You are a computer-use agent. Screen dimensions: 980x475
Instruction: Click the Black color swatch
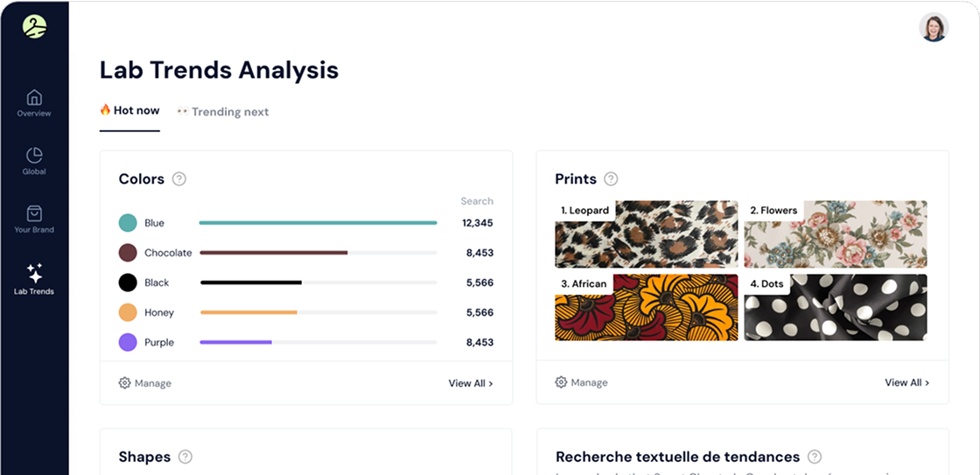point(128,283)
